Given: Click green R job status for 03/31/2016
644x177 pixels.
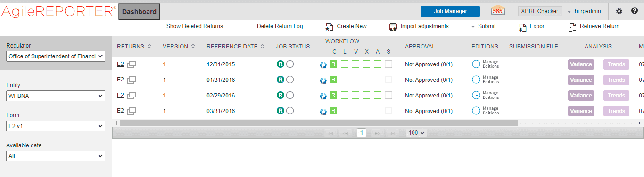Looking at the screenshot, I should tap(281, 111).
